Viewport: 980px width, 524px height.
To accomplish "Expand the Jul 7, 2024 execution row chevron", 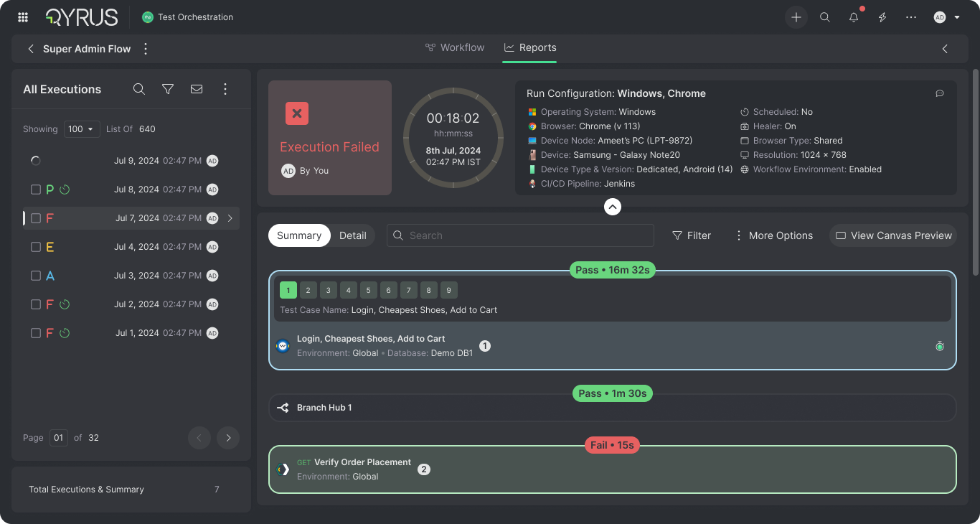I will 230,218.
